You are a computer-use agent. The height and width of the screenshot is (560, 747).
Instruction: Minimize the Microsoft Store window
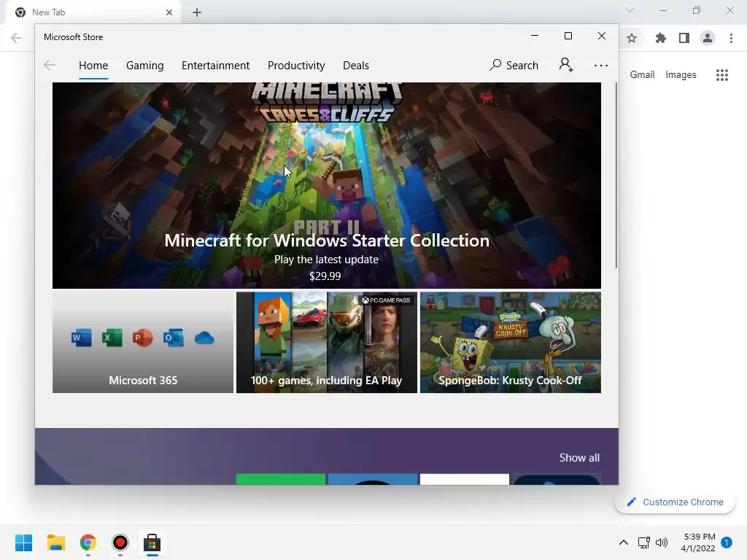[535, 36]
